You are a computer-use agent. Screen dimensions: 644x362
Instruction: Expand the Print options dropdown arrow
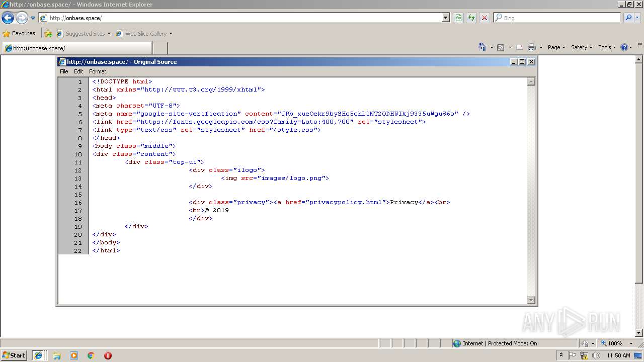[x=541, y=47]
